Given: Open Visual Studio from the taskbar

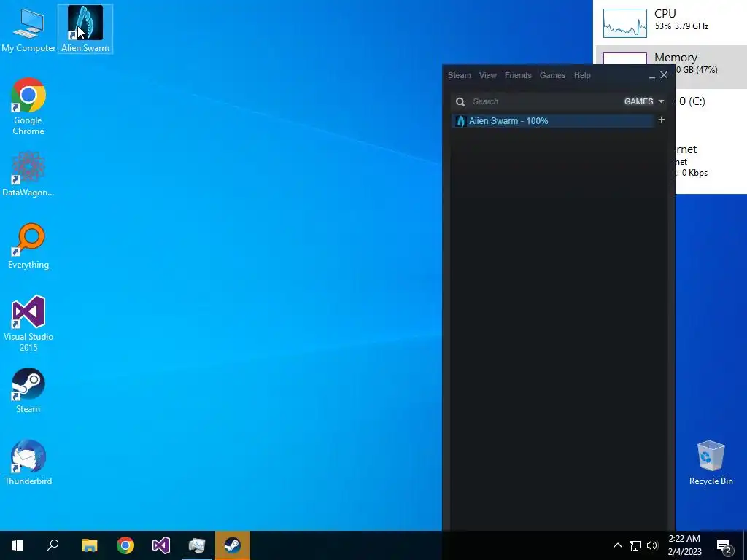Looking at the screenshot, I should [161, 545].
